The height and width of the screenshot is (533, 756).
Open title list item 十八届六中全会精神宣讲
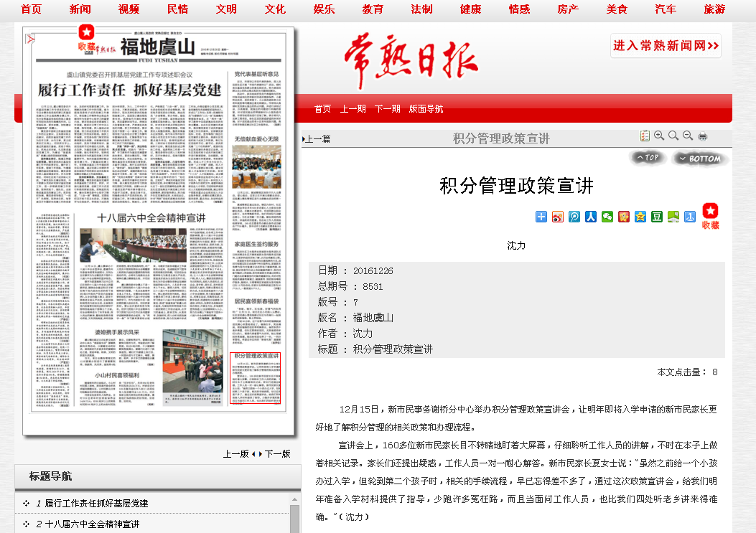tap(92, 524)
